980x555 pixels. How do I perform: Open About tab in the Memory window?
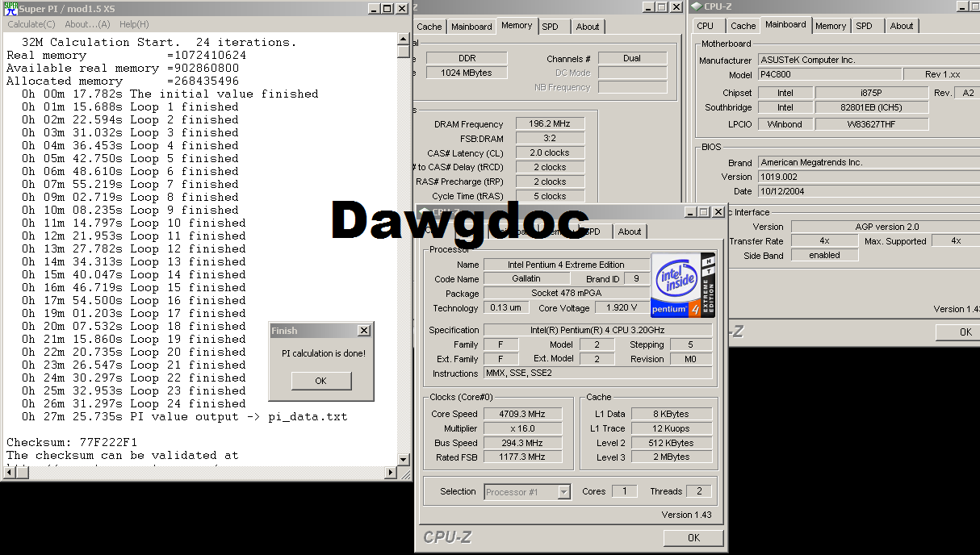point(588,27)
